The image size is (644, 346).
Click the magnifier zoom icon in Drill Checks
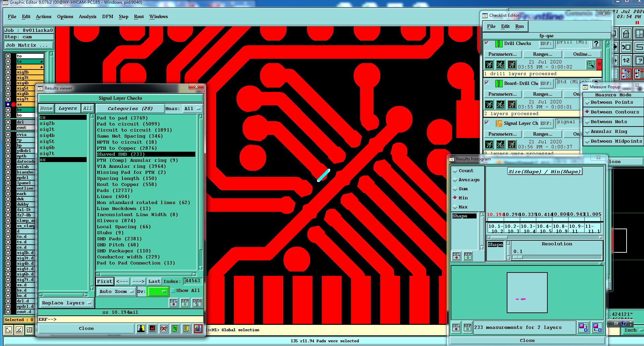point(591,64)
